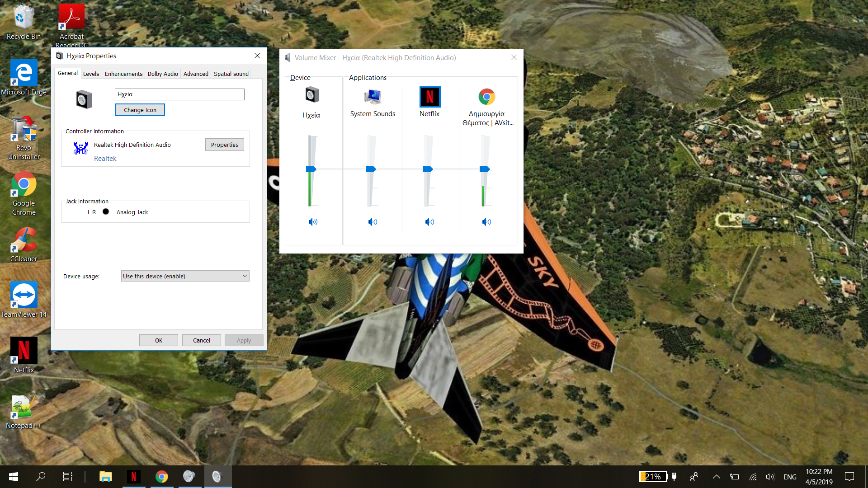Click the Netflix volume slider handle

[x=428, y=169]
